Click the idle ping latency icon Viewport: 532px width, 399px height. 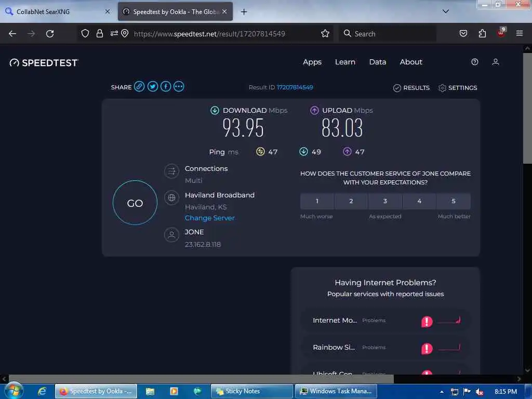click(x=260, y=151)
